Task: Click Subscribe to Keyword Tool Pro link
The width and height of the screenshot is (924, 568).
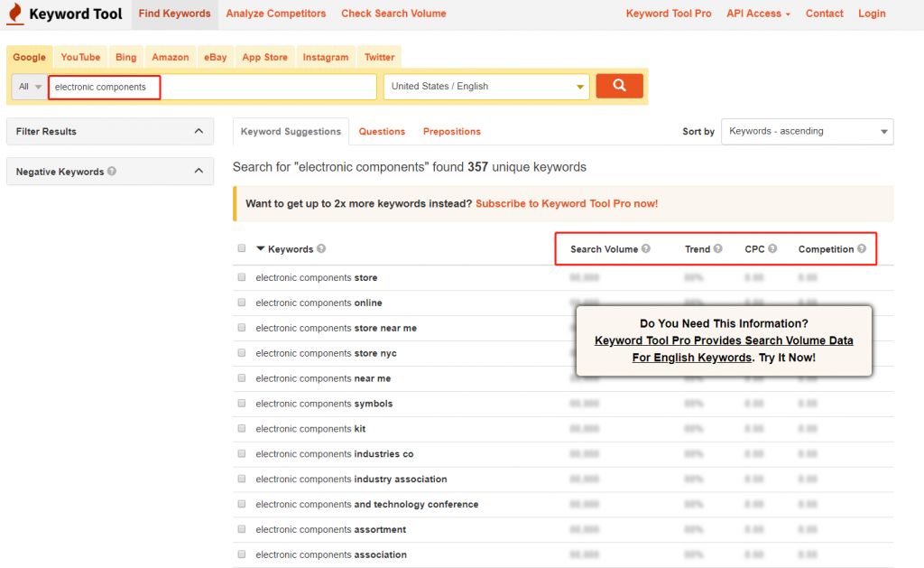Action: pyautogui.click(x=567, y=203)
